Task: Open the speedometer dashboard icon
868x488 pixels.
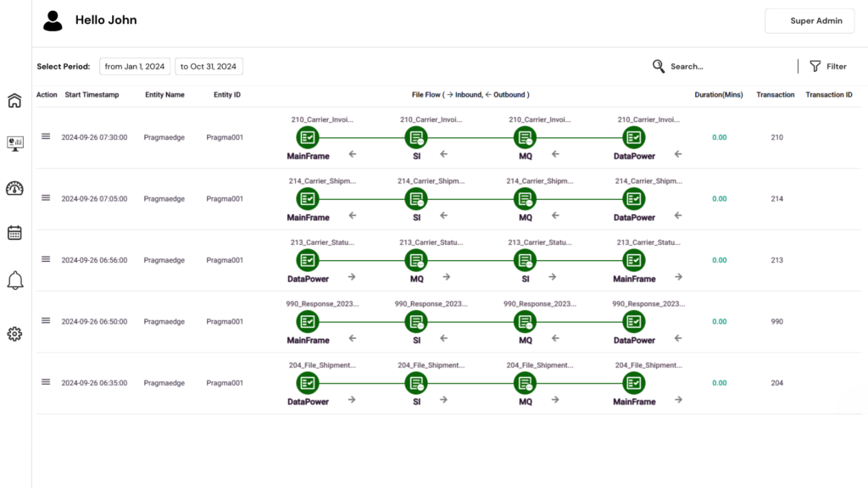Action: 14,188
